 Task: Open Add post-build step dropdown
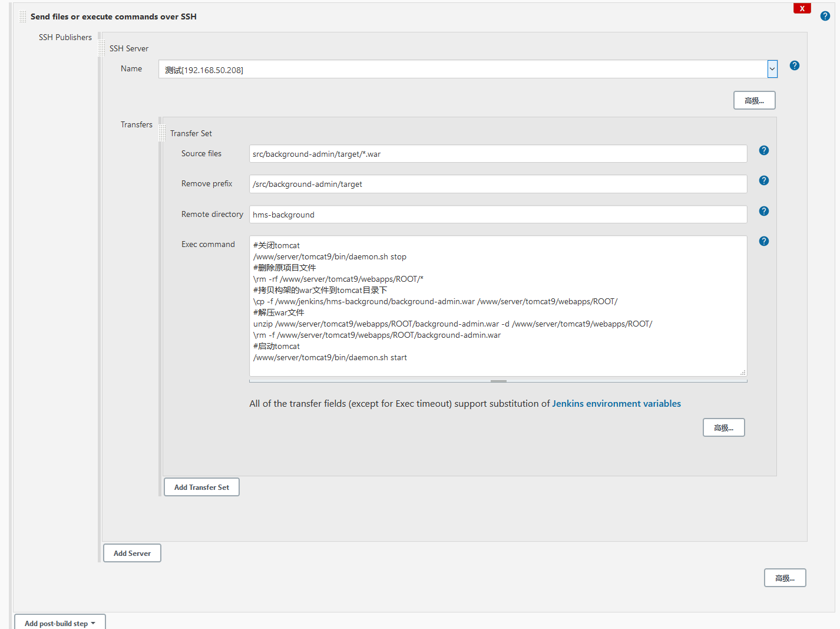tap(60, 623)
